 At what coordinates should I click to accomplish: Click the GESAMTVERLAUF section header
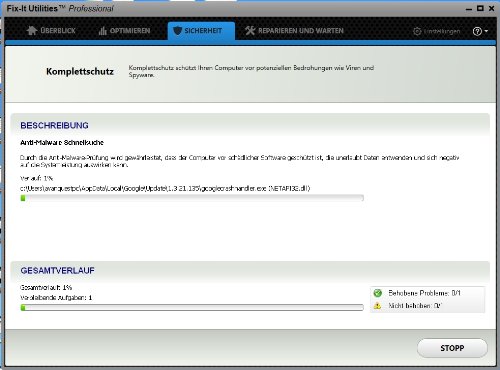[57, 270]
